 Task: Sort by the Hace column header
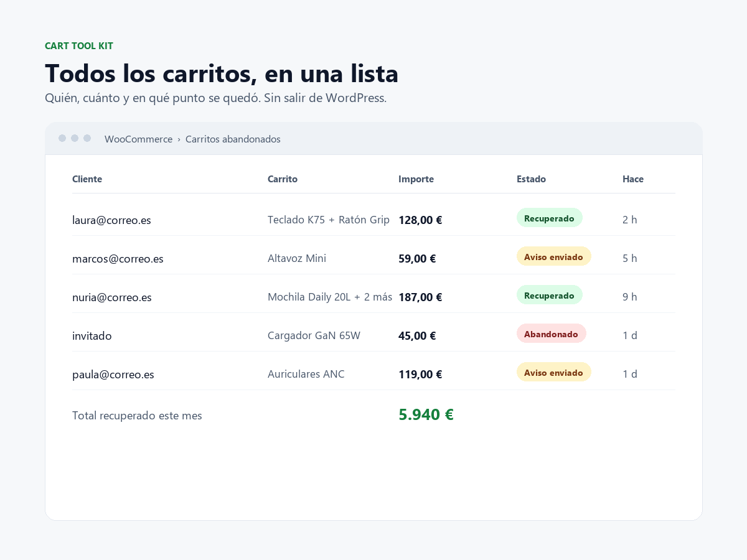633,179
